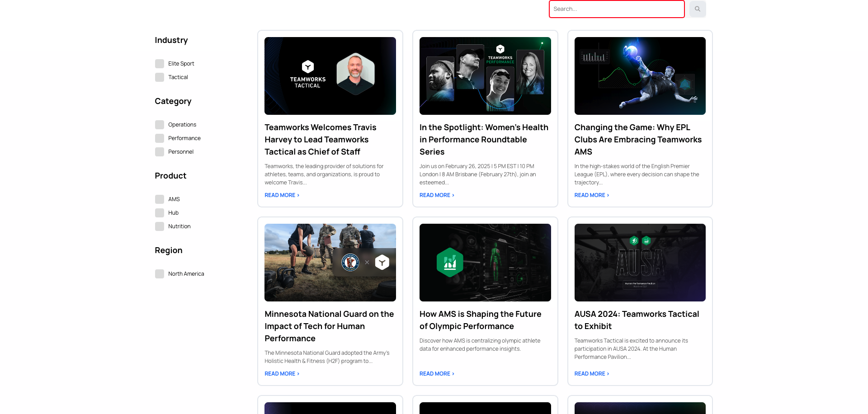Click READ MORE on Minnesota National Guard article
Image resolution: width=868 pixels, height=414 pixels.
281,373
